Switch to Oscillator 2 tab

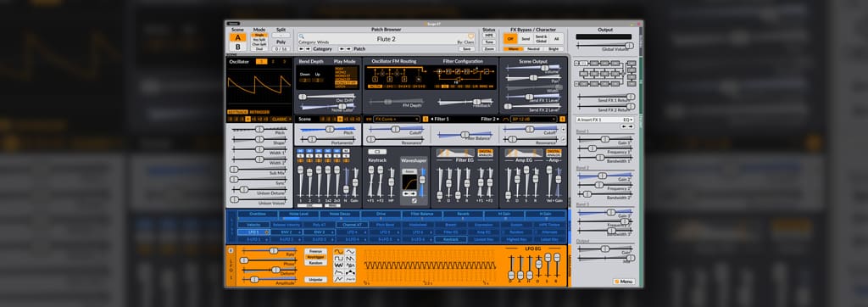click(x=273, y=62)
